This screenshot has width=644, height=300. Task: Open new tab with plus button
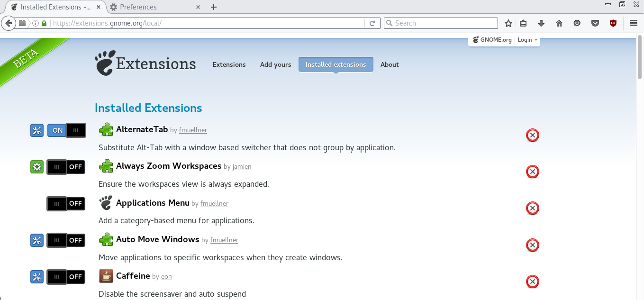tap(214, 7)
